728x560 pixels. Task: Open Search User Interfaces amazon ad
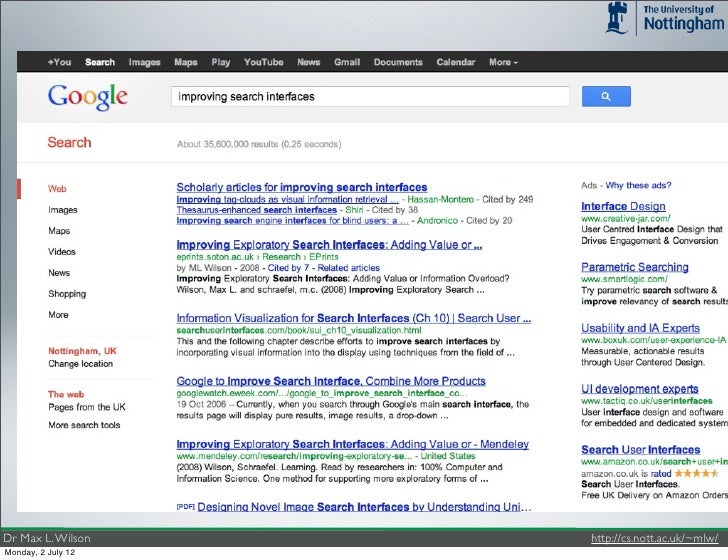pyautogui.click(x=641, y=449)
